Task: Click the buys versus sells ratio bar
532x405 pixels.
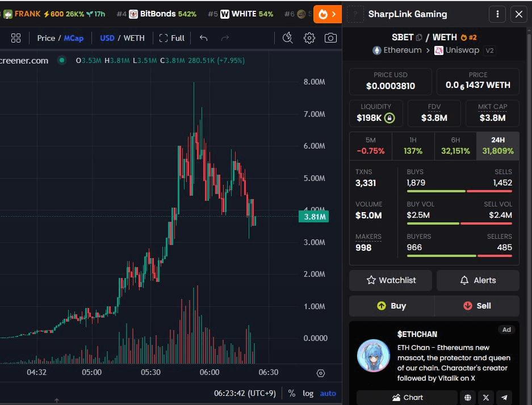Action: point(459,191)
